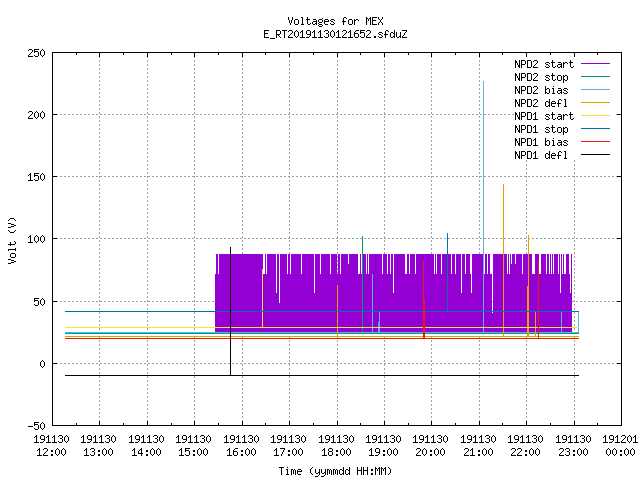The image size is (640, 480).
Task: Click the 50 y-axis tick label
Action: point(40,302)
